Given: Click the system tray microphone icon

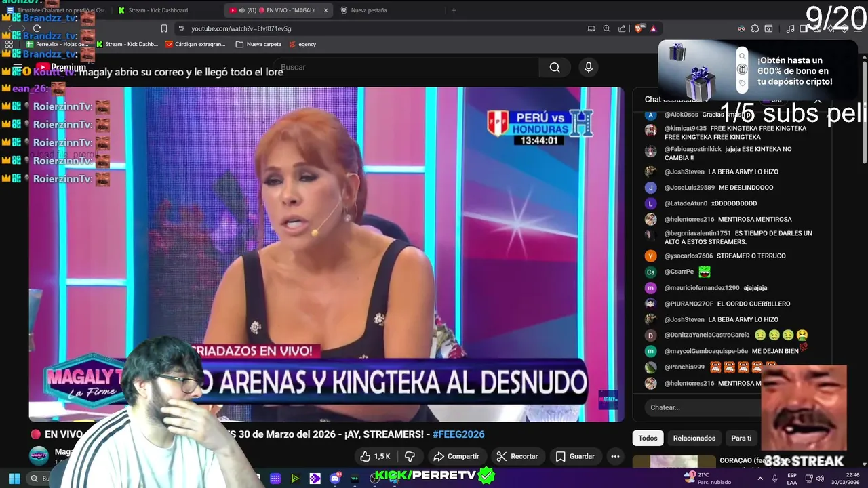Looking at the screenshot, I should pyautogui.click(x=774, y=479).
